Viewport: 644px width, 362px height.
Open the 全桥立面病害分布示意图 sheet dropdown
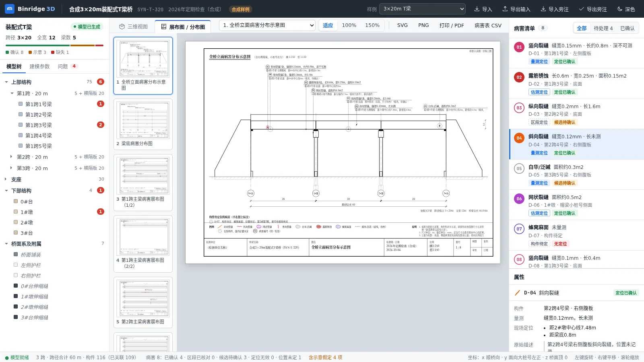267,25
